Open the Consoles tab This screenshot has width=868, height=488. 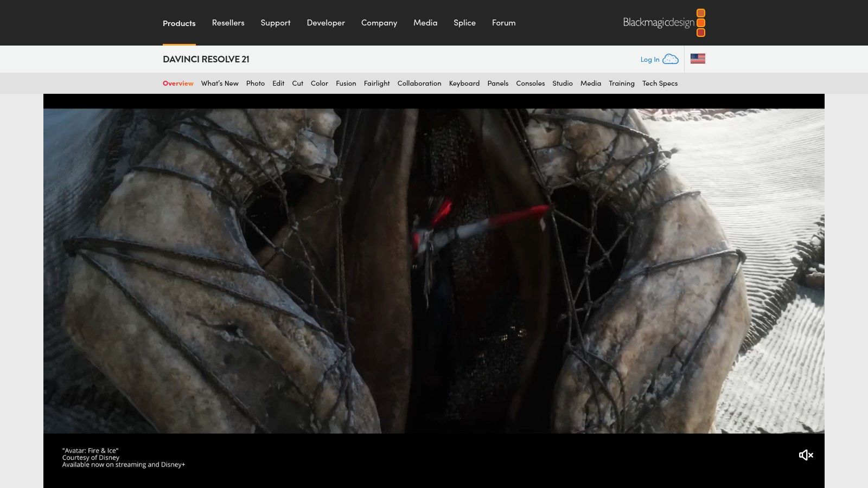tap(531, 84)
